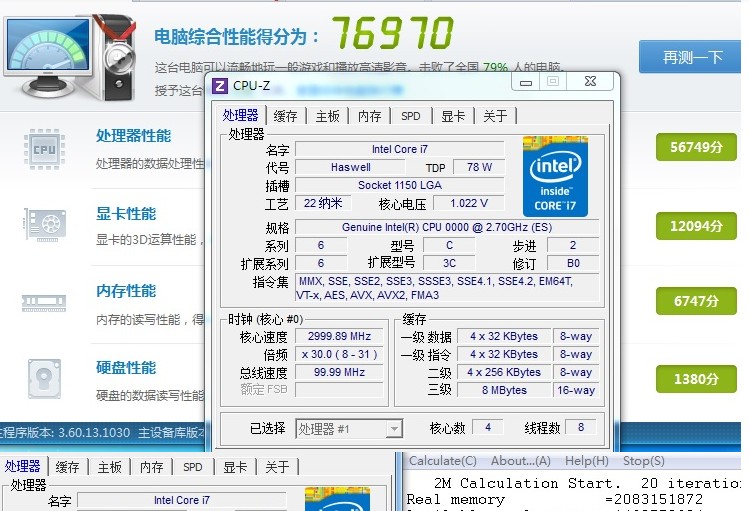Viewport: 749px width, 511px height.
Task: Click the 核心速度 value 2999.89 MHz
Action: click(x=339, y=336)
